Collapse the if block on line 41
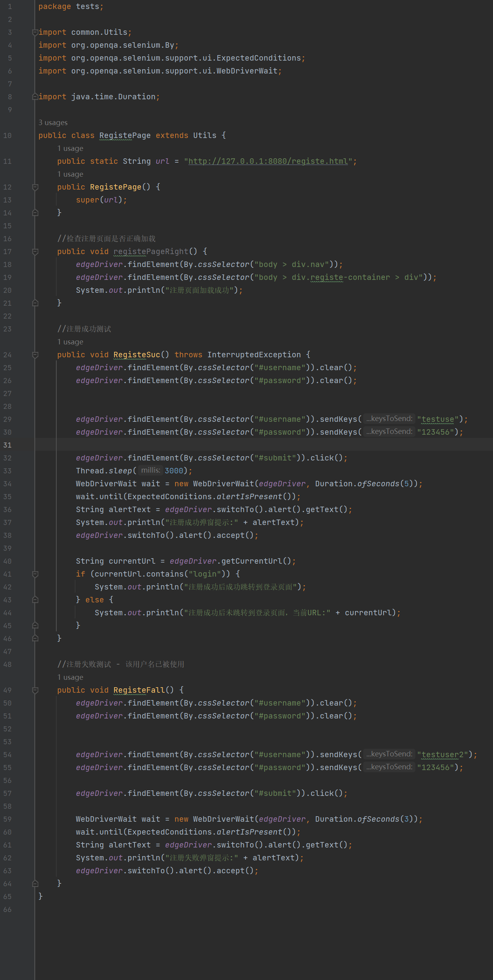Image resolution: width=493 pixels, height=980 pixels. click(x=35, y=574)
